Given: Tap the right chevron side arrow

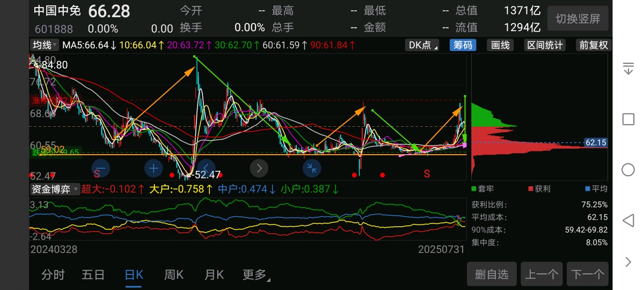Looking at the screenshot, I should coord(628,262).
